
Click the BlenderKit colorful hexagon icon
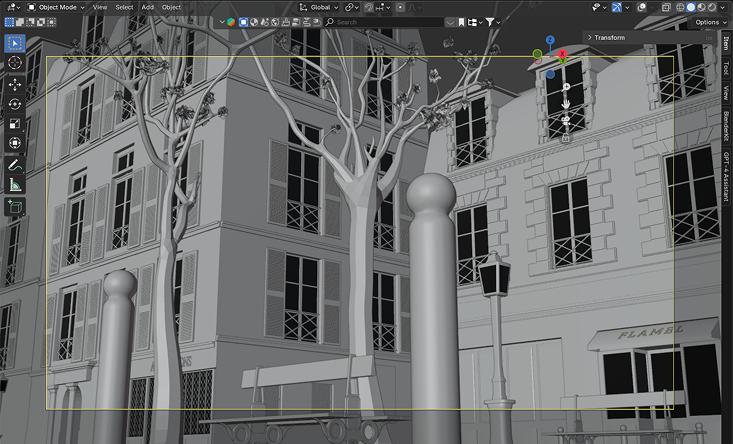231,22
